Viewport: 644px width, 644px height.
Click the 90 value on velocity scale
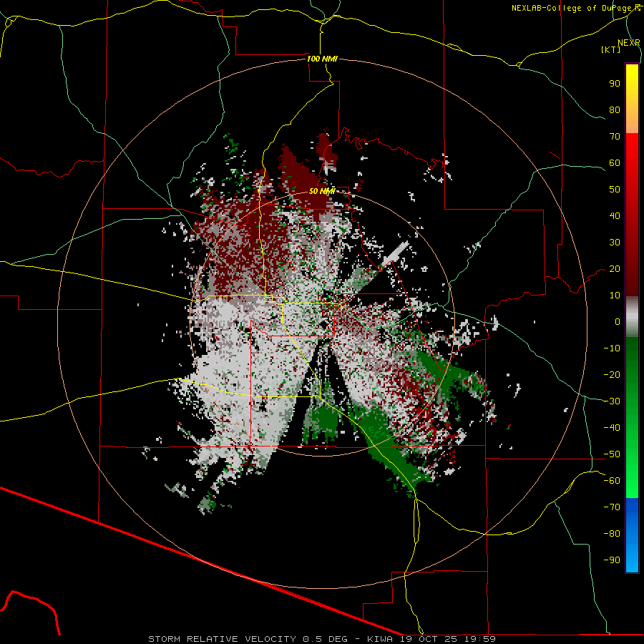[615, 84]
